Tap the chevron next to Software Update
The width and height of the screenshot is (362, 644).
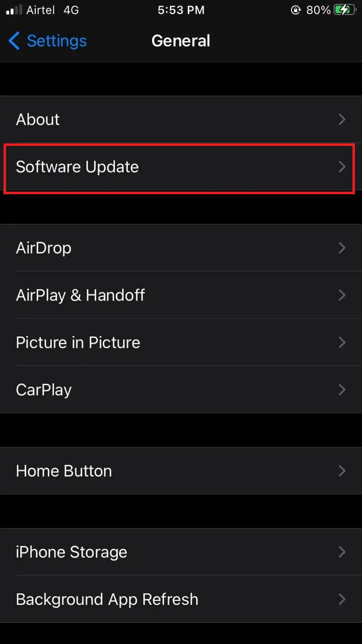(x=342, y=167)
